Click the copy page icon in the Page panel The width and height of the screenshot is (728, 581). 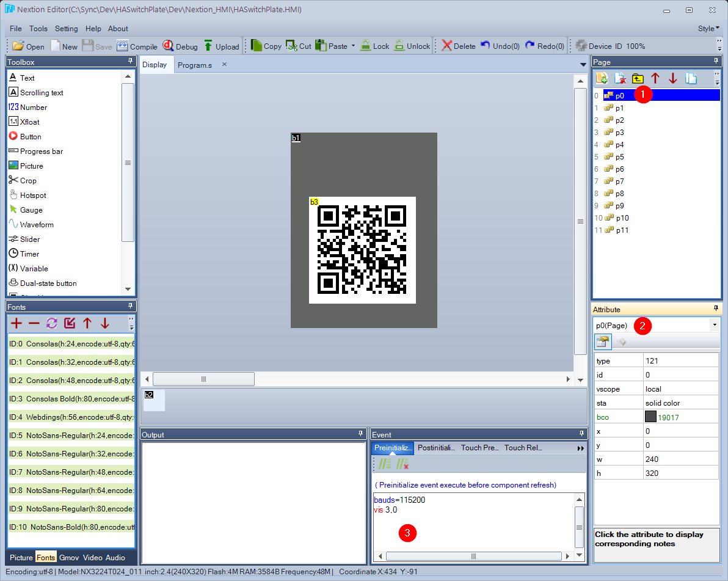pos(691,78)
